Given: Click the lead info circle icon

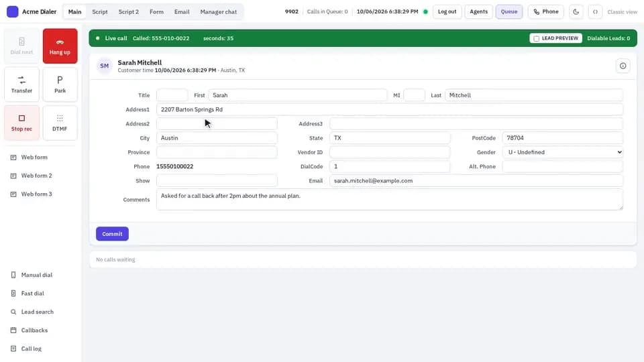Looking at the screenshot, I should (x=623, y=66).
